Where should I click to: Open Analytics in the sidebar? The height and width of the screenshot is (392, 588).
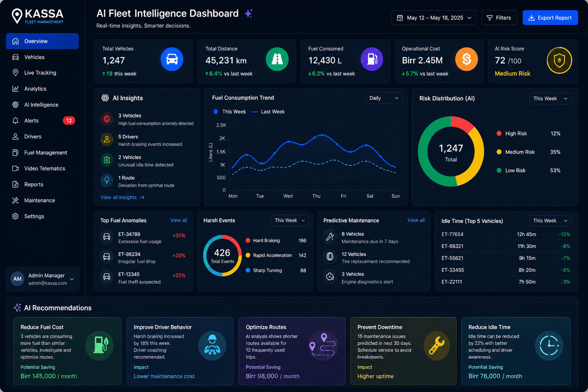point(42,89)
